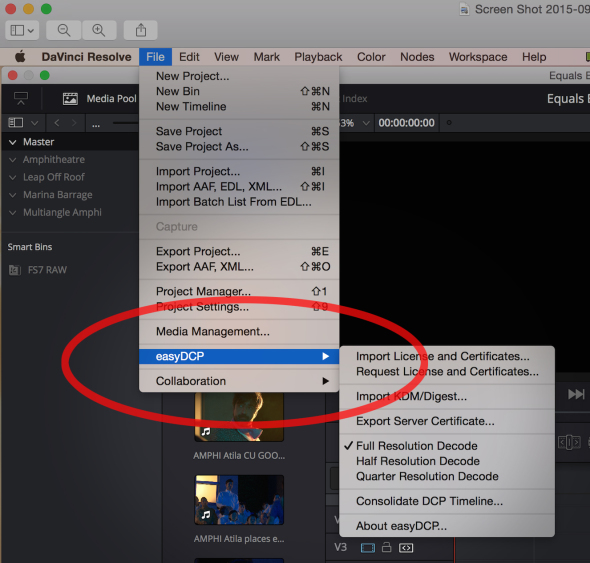Collapse the Master bin
Image resolution: width=590 pixels, height=563 pixels.
pos(13,142)
